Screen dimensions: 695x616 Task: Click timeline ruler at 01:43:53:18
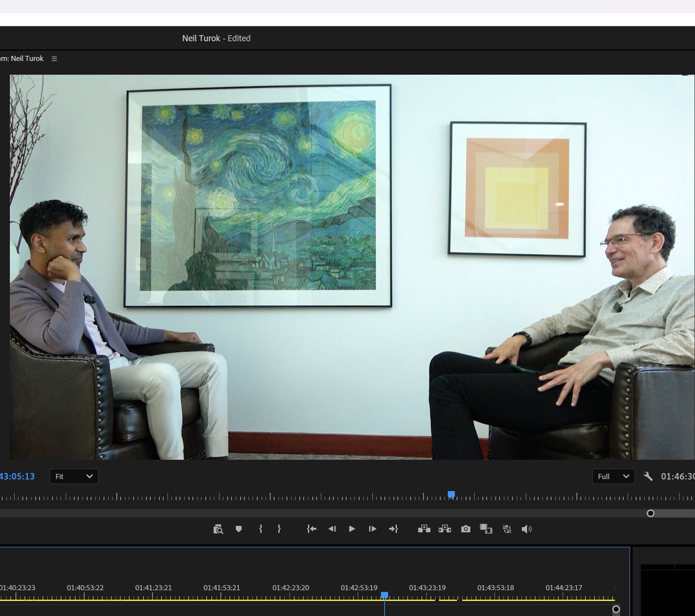coord(496,588)
